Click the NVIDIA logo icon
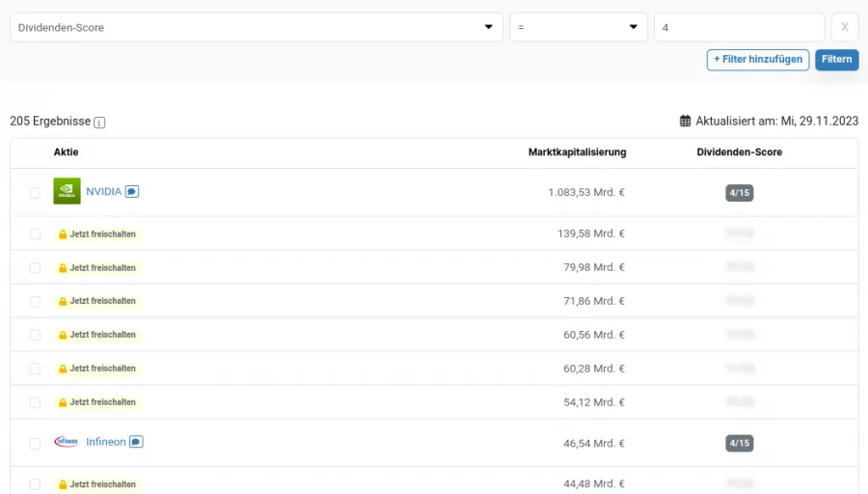Viewport: 868px width, 494px height. coord(67,191)
